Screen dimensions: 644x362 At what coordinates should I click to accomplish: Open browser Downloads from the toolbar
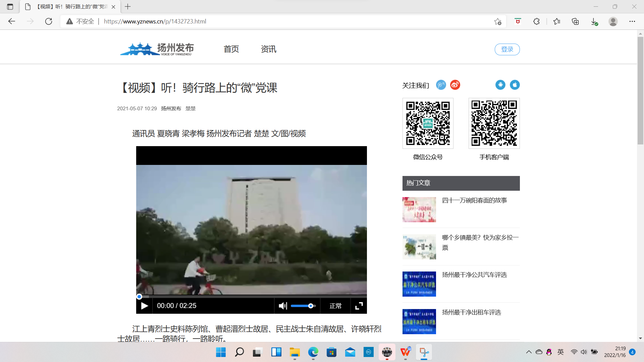pyautogui.click(x=594, y=21)
